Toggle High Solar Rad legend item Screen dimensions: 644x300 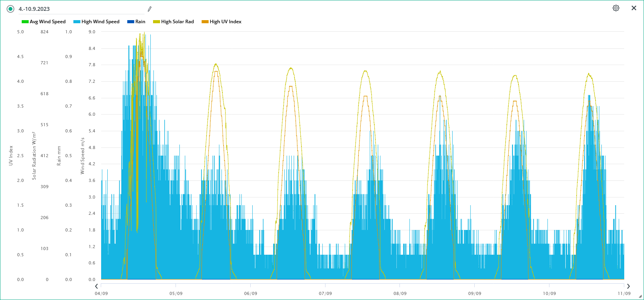[x=177, y=22]
